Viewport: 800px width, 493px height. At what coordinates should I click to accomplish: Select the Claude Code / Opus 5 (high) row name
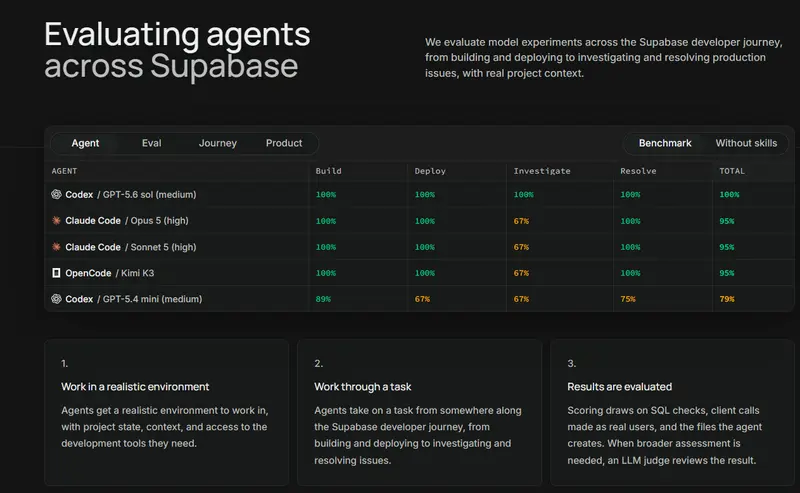[127, 220]
